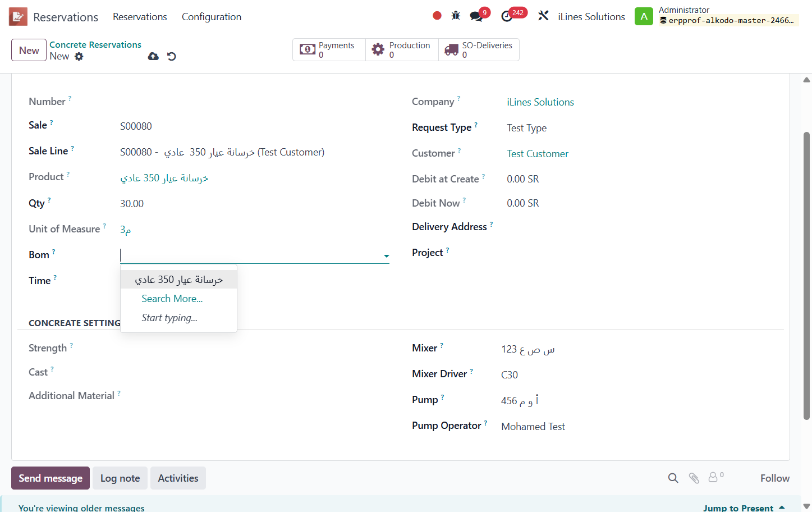Go to Concrete Reservations breadcrumb
The height and width of the screenshot is (512, 812).
coord(95,44)
